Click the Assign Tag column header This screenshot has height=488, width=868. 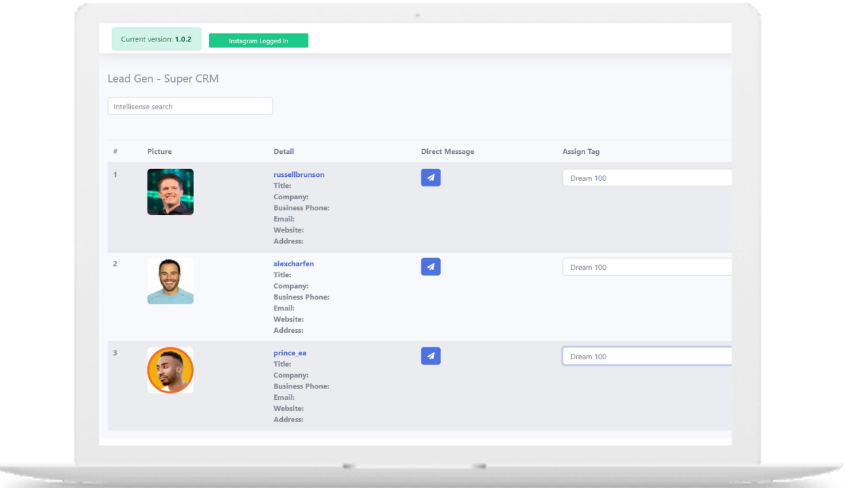click(x=580, y=152)
